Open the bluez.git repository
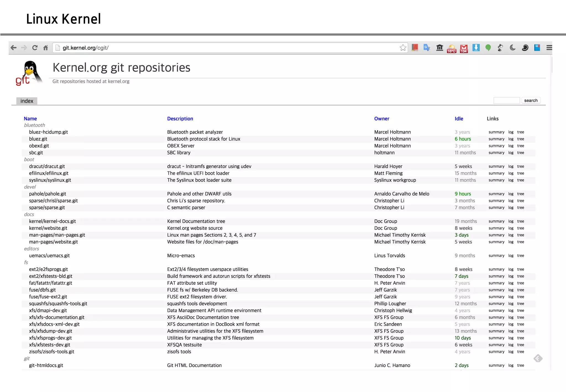The width and height of the screenshot is (566, 392). (x=38, y=139)
